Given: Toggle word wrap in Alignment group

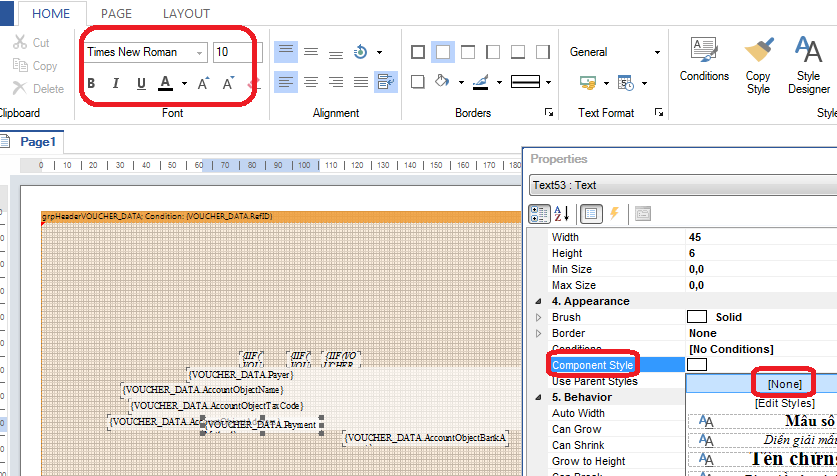Looking at the screenshot, I should [386, 82].
